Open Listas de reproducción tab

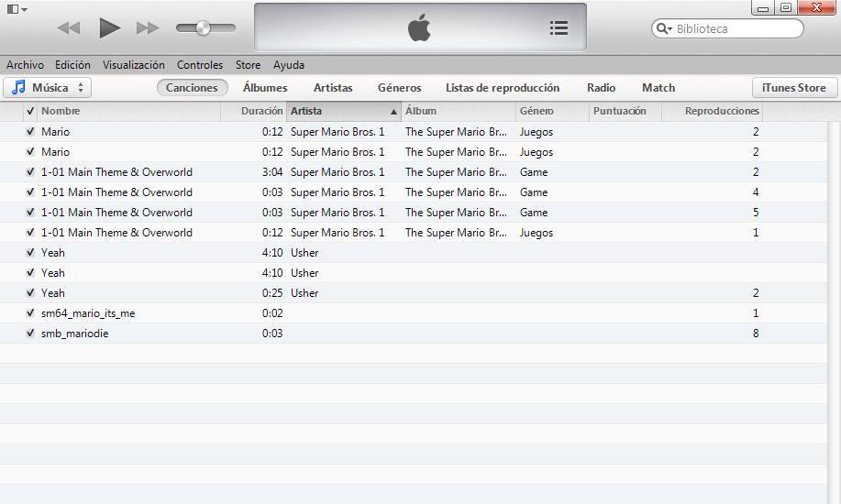pyautogui.click(x=503, y=87)
